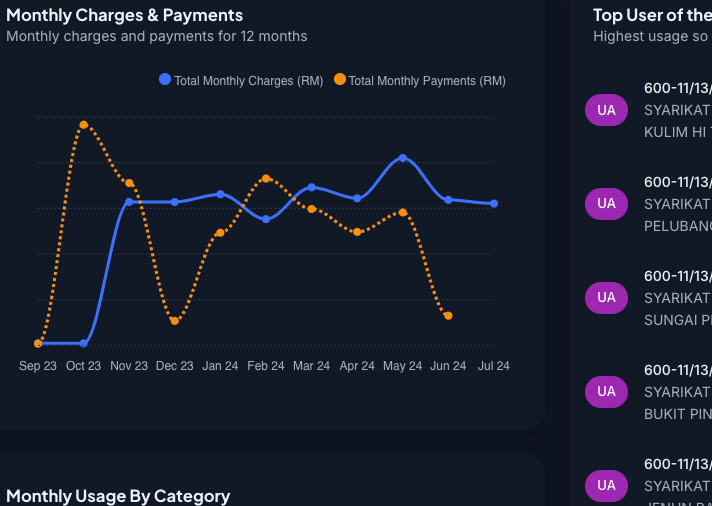
Task: Click the Monthly Usage By Category heading
Action: click(118, 496)
